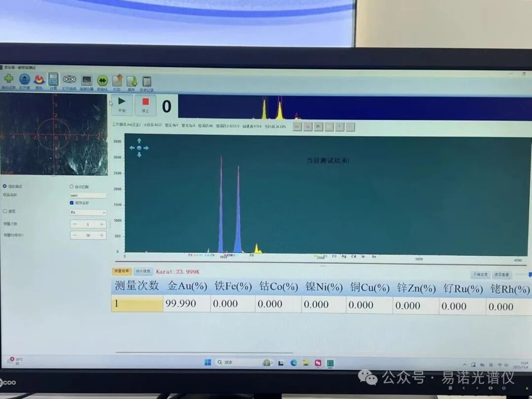The width and height of the screenshot is (532, 399).
Task: Click the concentric rings toolbar icon
Action: 69,80
